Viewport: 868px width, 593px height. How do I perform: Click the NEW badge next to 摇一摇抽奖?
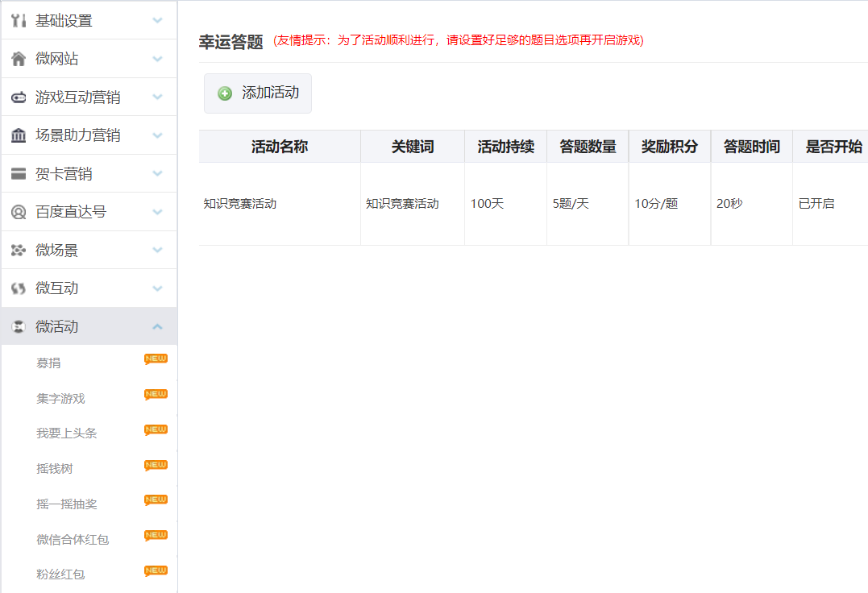point(156,500)
